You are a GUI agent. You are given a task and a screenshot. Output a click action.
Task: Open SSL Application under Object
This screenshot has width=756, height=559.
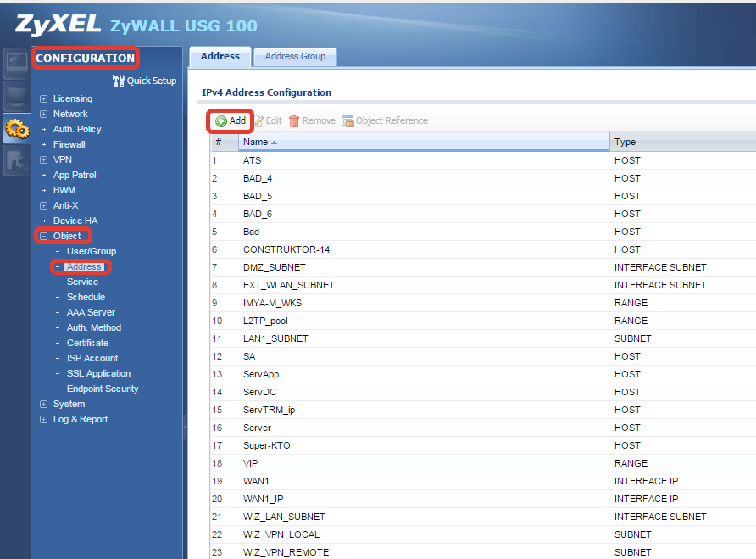coord(99,373)
